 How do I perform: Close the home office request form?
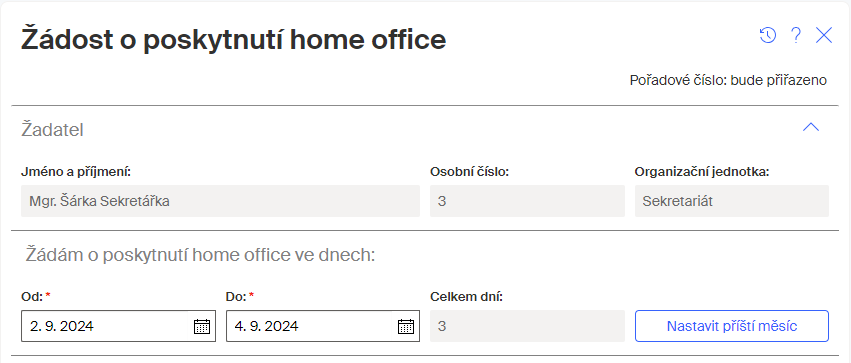click(824, 36)
